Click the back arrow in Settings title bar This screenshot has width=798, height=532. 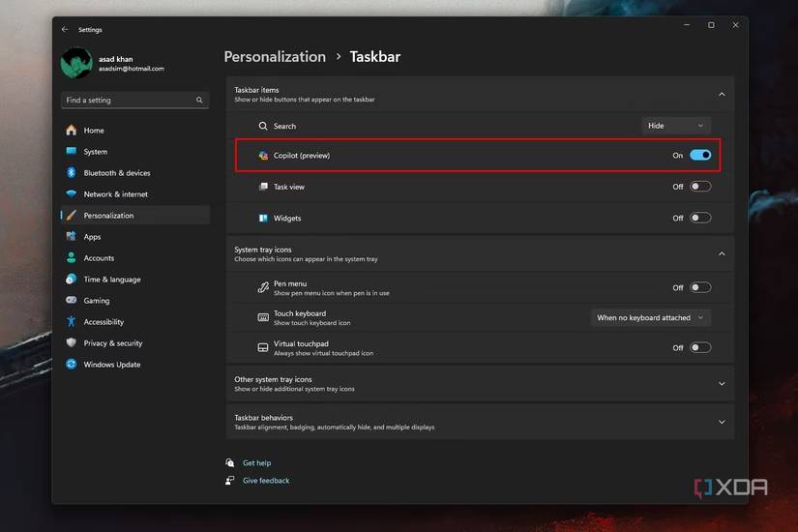[x=65, y=30]
